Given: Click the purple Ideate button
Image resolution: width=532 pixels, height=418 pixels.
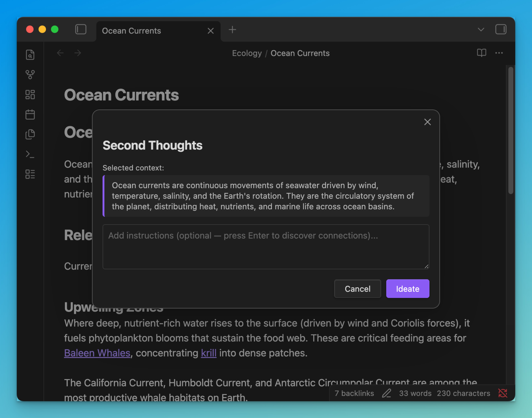Looking at the screenshot, I should coord(408,288).
